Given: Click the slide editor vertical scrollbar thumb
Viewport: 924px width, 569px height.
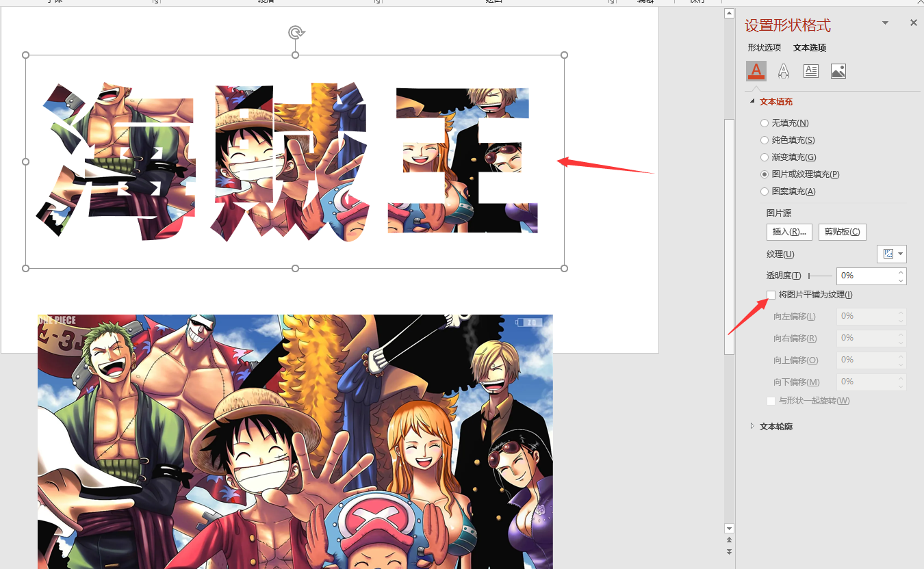Looking at the screenshot, I should click(x=729, y=236).
